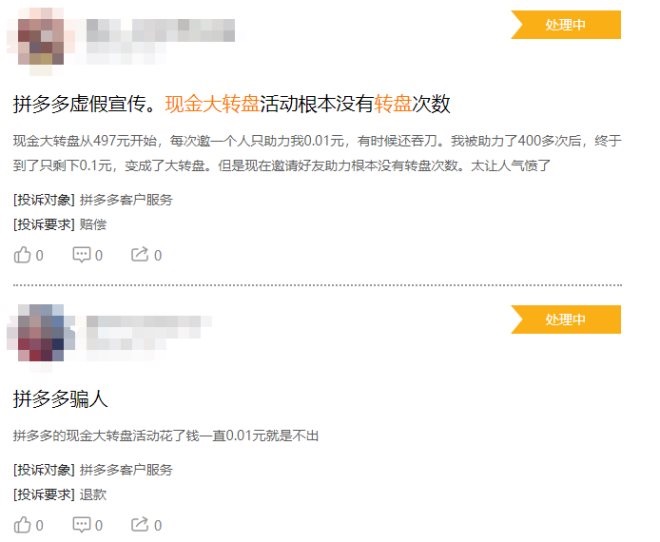Click 拼多多客户服务 under the first complaint
Image resolution: width=660 pixels, height=542 pixels.
click(126, 199)
